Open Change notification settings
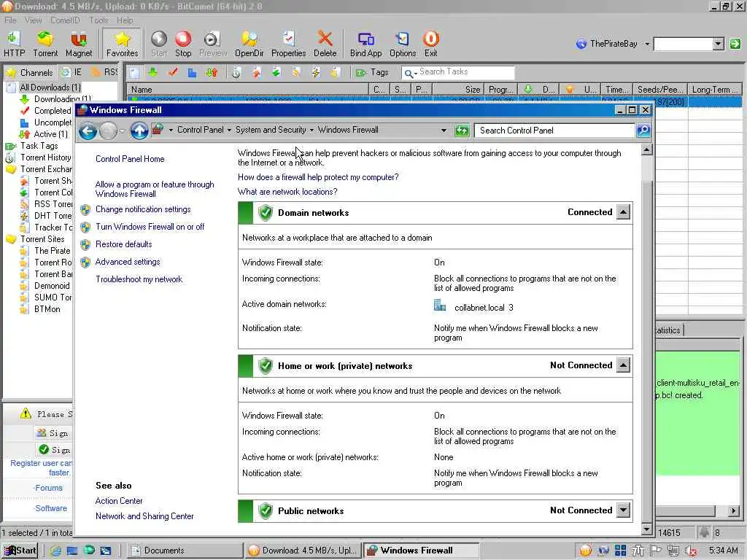747x560 pixels. (143, 209)
